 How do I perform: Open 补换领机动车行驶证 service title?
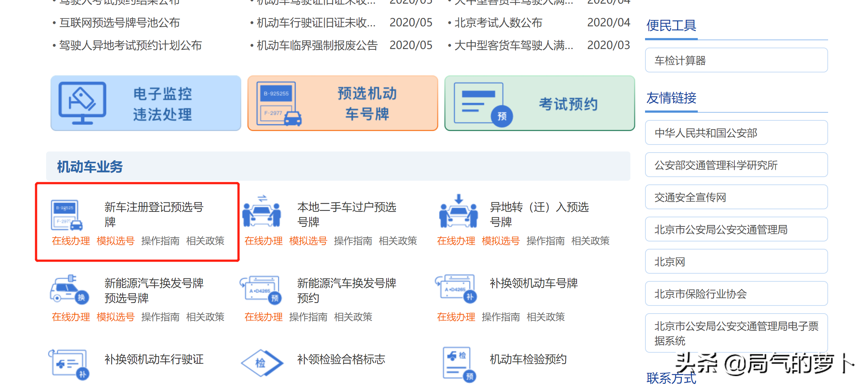(154, 359)
